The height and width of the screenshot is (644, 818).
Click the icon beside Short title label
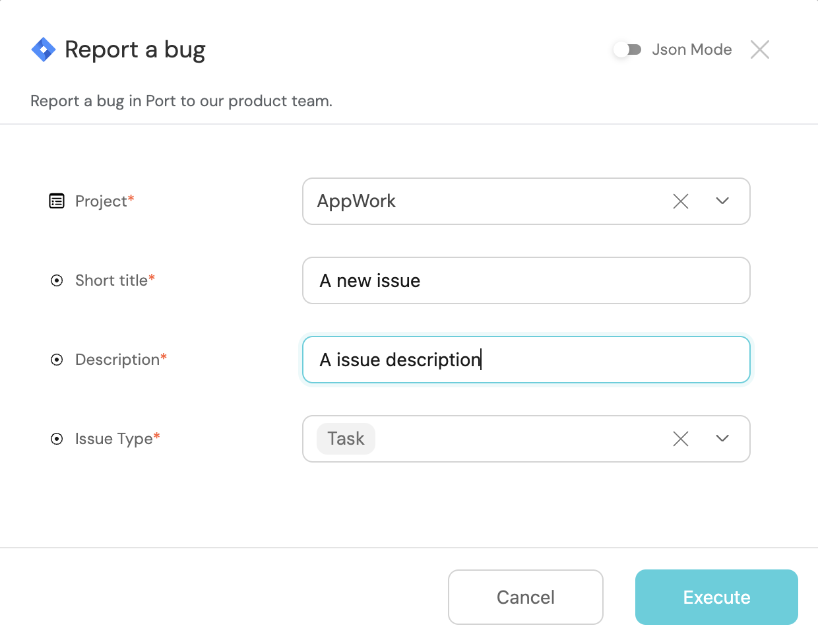(57, 280)
